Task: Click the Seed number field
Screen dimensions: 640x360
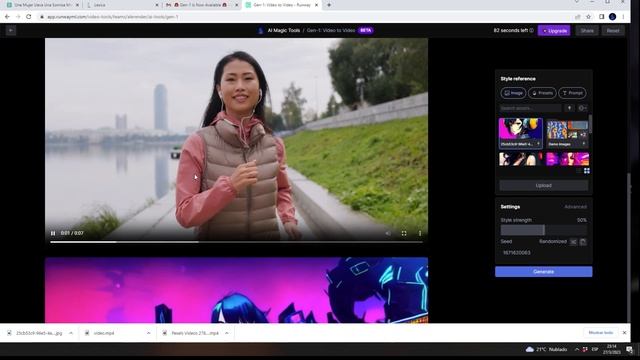Action: pyautogui.click(x=544, y=253)
